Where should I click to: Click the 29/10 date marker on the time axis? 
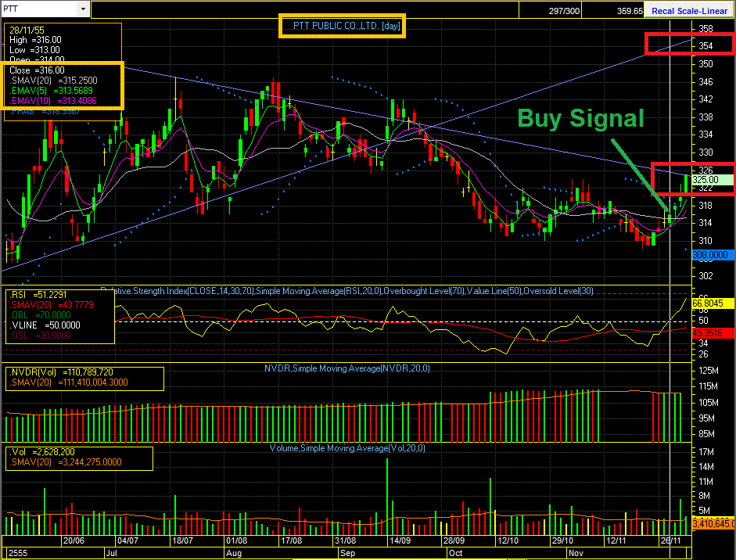(x=562, y=540)
